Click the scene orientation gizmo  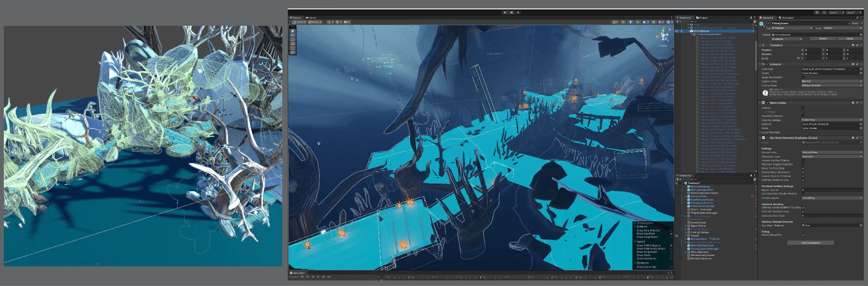(x=663, y=36)
